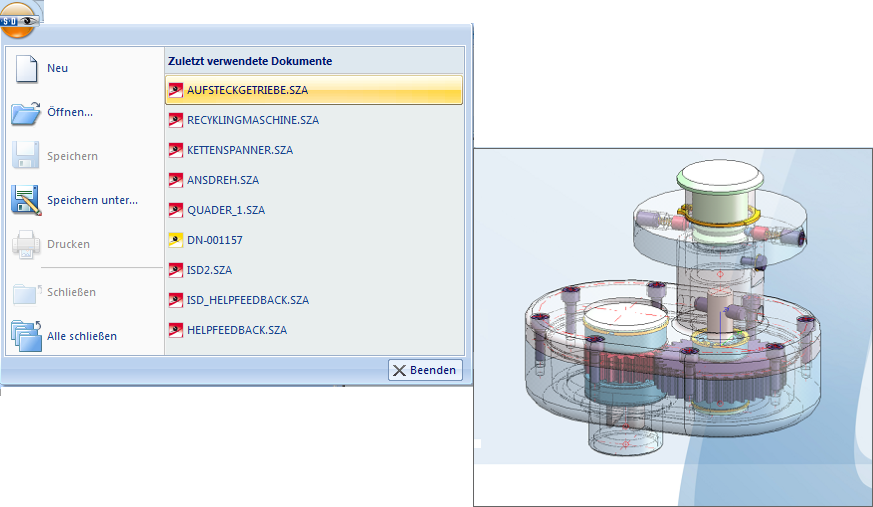This screenshot has height=507, width=873.
Task: Click the Öffnen folder icon
Action: (26, 113)
